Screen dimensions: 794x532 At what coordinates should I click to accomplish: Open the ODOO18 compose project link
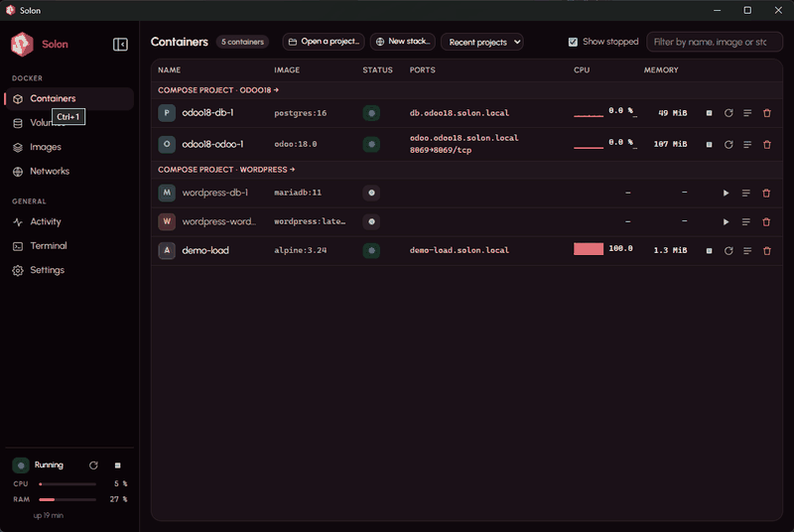pos(218,90)
